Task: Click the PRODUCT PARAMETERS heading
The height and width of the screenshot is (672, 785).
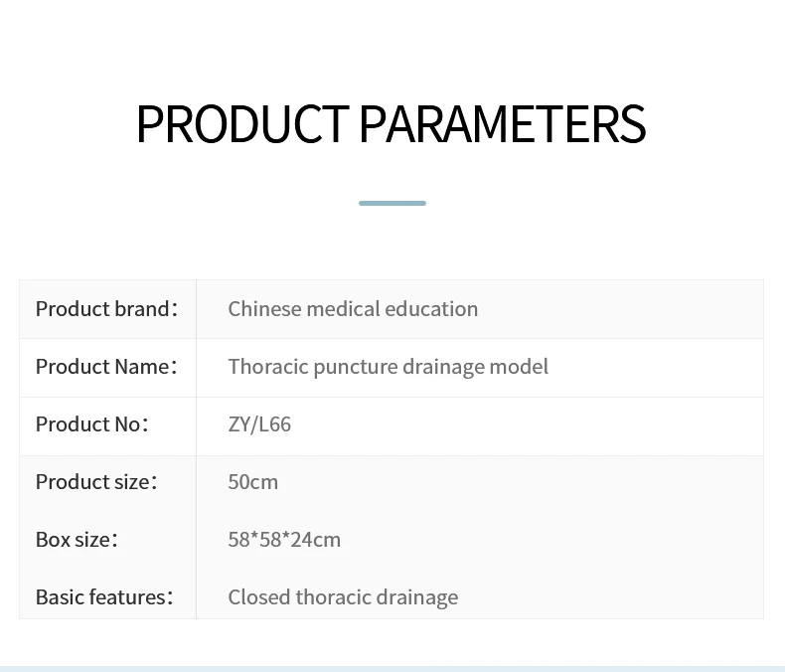Action: tap(391, 125)
